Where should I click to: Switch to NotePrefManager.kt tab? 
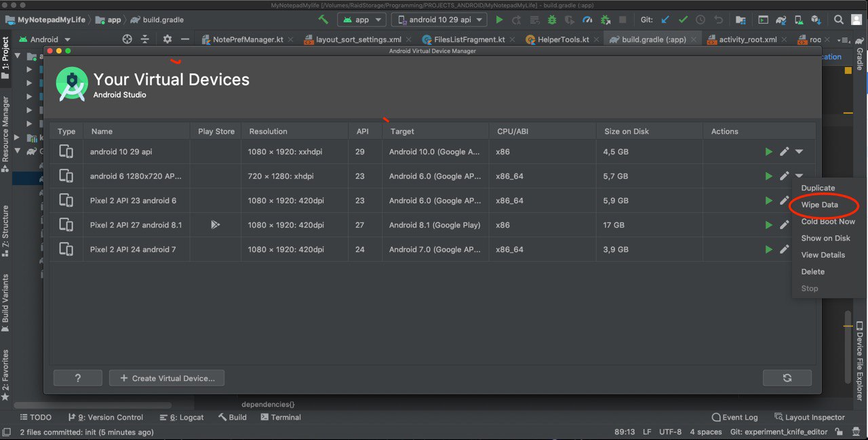click(x=248, y=39)
